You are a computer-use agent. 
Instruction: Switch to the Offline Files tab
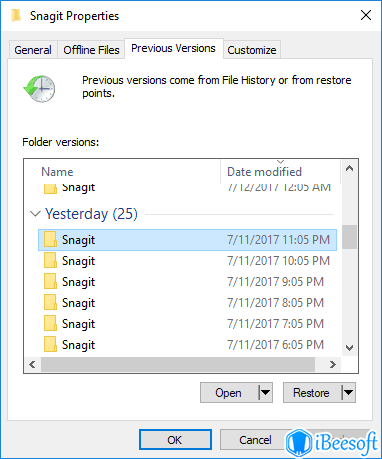91,50
